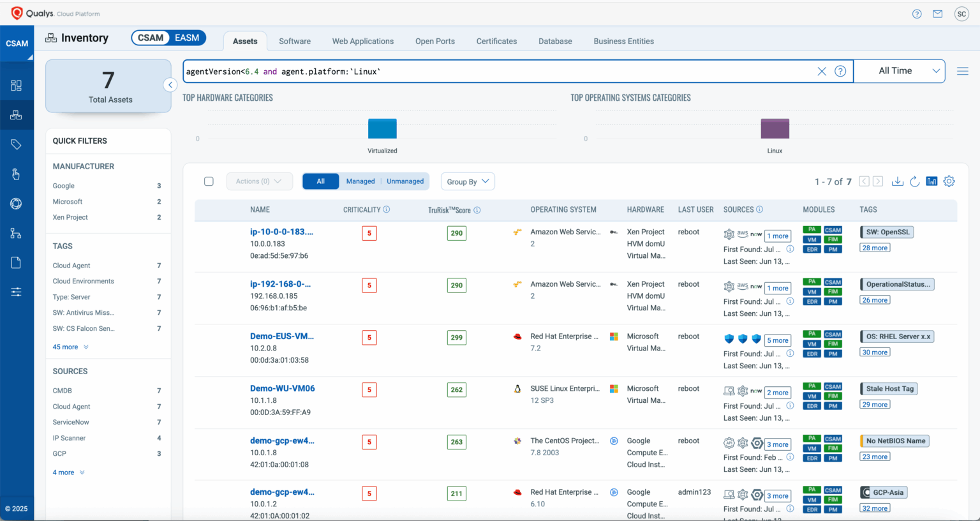Clear the search query with X icon
The image size is (980, 521).
pos(822,72)
